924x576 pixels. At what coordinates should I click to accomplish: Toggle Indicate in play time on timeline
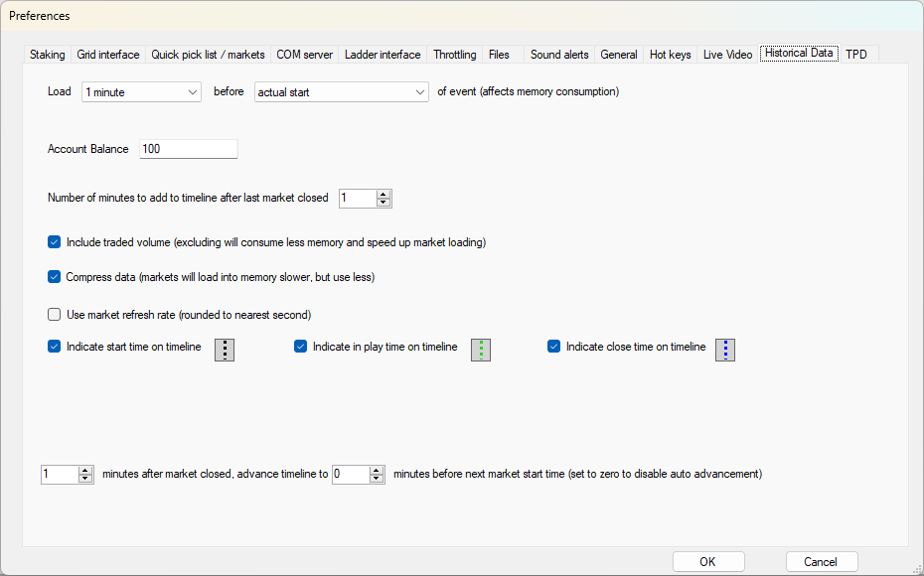tap(300, 347)
